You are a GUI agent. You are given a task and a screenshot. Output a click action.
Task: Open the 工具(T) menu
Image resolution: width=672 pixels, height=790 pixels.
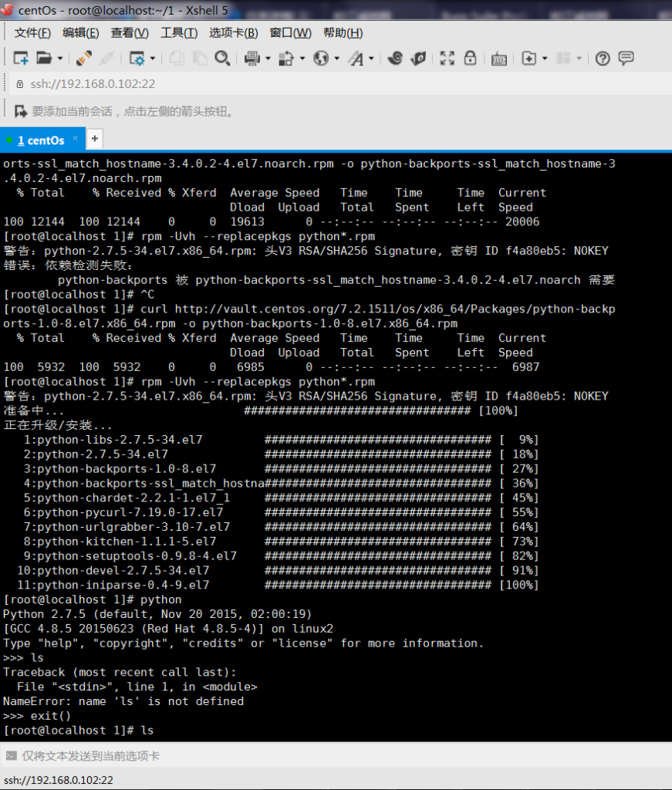coord(179,33)
